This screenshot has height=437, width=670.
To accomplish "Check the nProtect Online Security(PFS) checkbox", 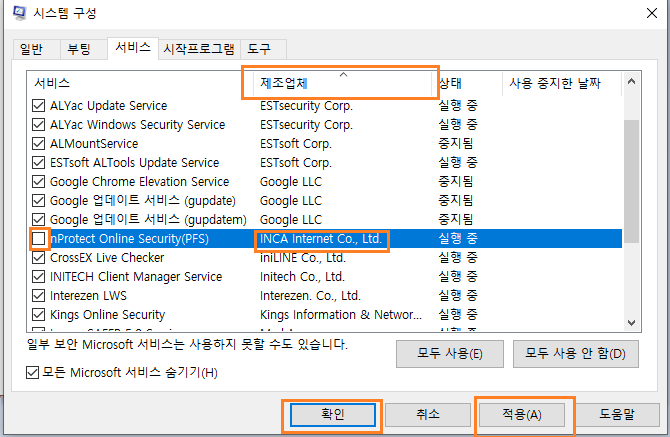I will point(38,239).
